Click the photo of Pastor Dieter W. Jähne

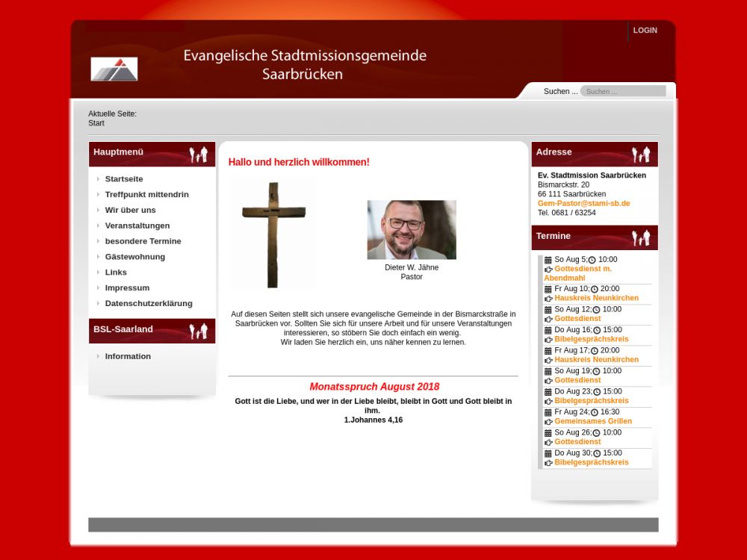[412, 230]
